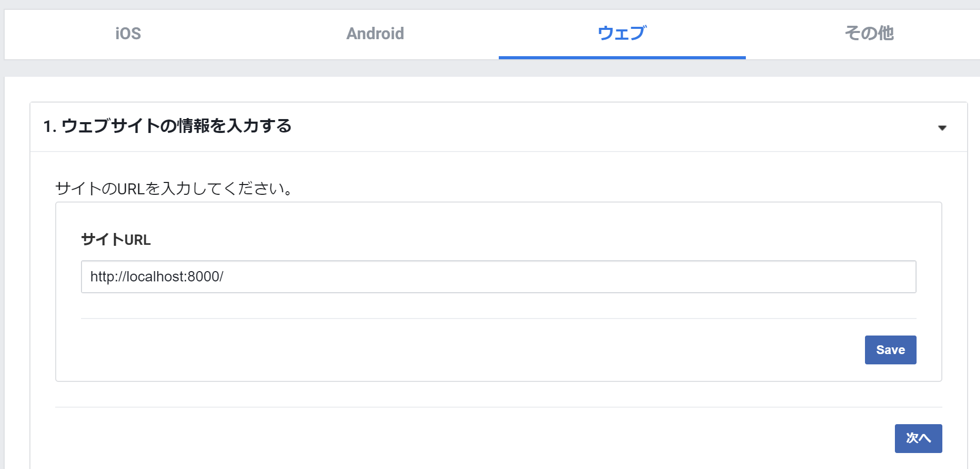Click the bold サイトURL label
This screenshot has width=980, height=469.
[116, 240]
